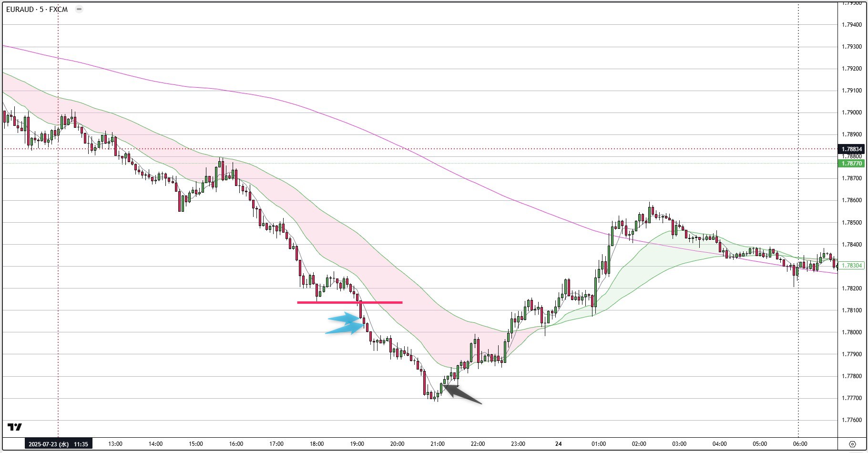Click the 02:00 time axis label
This screenshot has width=868, height=453.
click(x=639, y=444)
